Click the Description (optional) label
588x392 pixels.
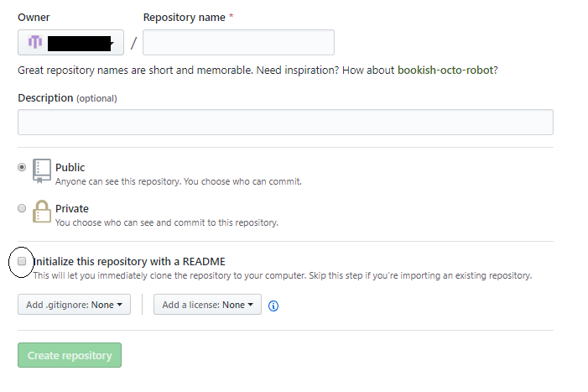67,98
